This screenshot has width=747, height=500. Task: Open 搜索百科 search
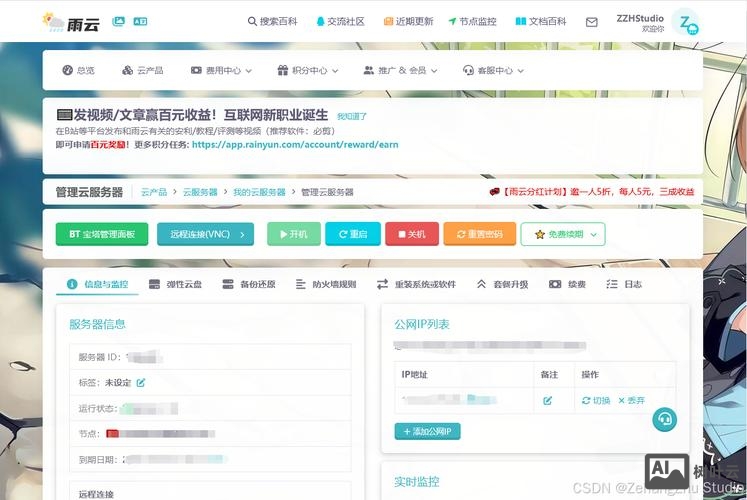pos(273,21)
